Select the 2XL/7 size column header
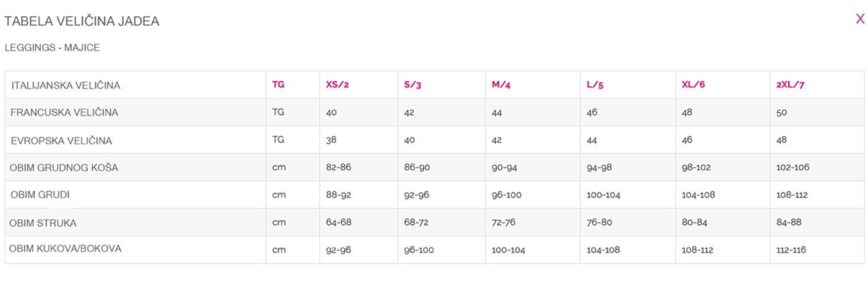Image resolution: width=868 pixels, height=283 pixels. (x=790, y=85)
